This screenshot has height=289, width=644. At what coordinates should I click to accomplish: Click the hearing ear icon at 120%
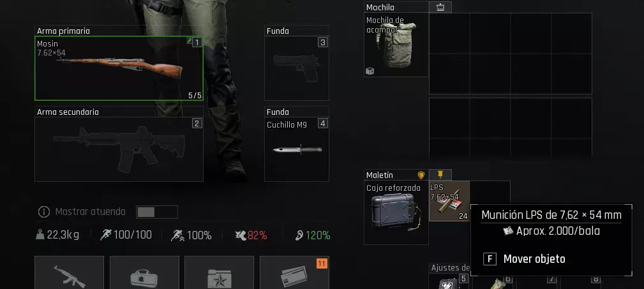click(x=299, y=235)
